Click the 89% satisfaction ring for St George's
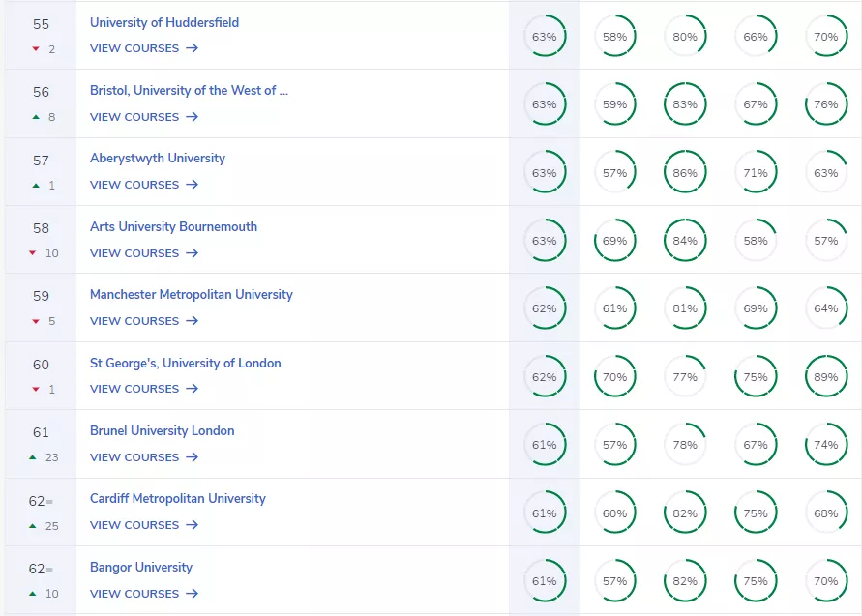Viewport: 862px width, 616px height. click(826, 376)
